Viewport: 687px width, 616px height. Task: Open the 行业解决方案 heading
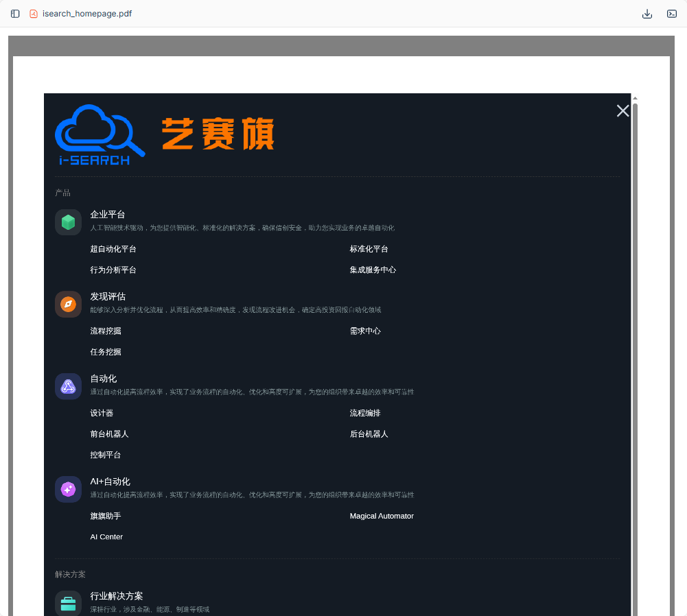click(x=117, y=596)
